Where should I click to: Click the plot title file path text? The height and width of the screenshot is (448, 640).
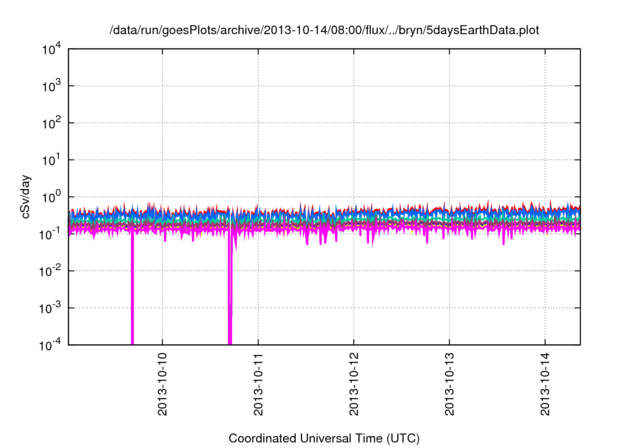coord(324,30)
